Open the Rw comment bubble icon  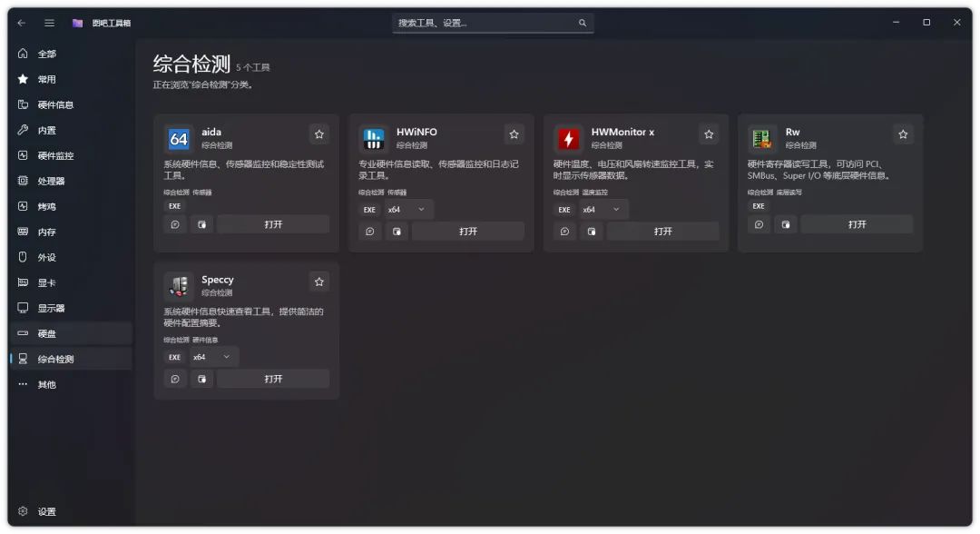[x=759, y=224]
